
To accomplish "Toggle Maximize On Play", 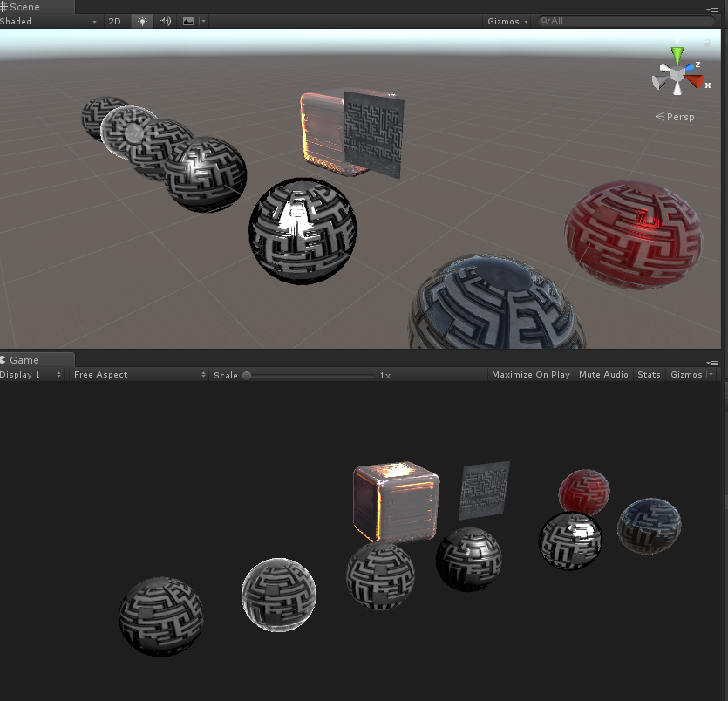I will (531, 375).
